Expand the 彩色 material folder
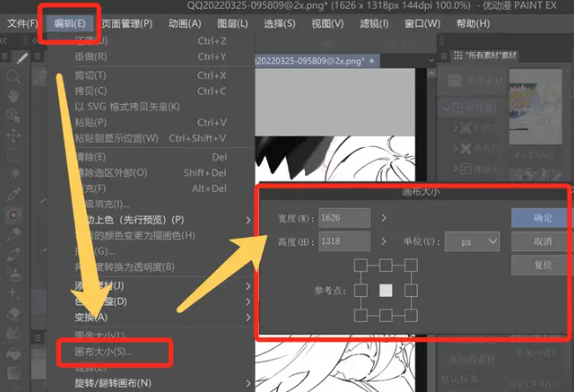The width and height of the screenshot is (574, 392). click(456, 128)
